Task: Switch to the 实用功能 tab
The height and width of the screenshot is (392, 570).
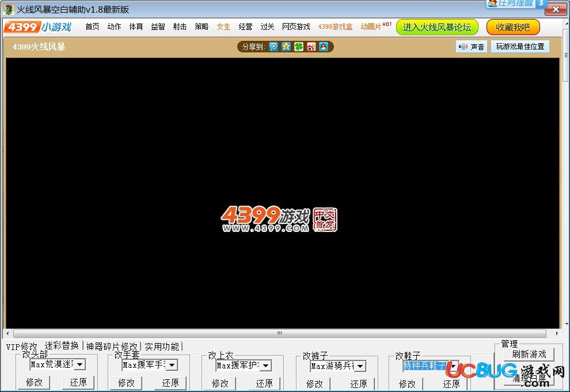Action: (162, 347)
